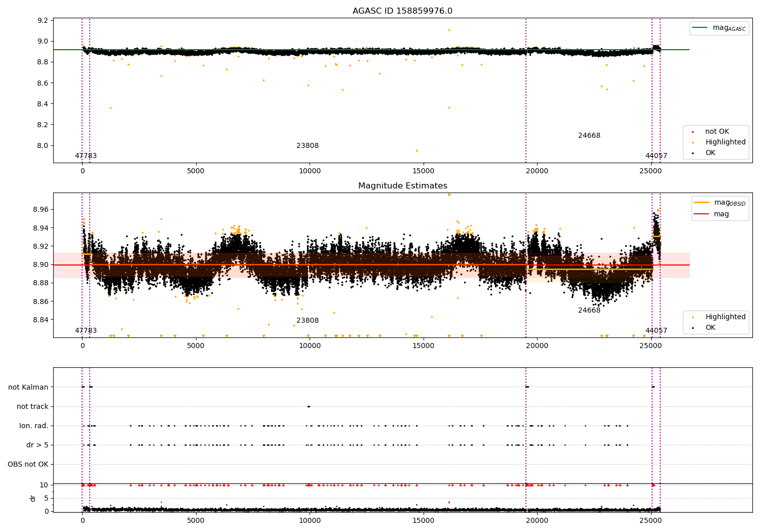This screenshot has height=532, width=760.
Task: Click obsid annotation '24668' in Magnitude Estimates plot
Action: tap(589, 311)
